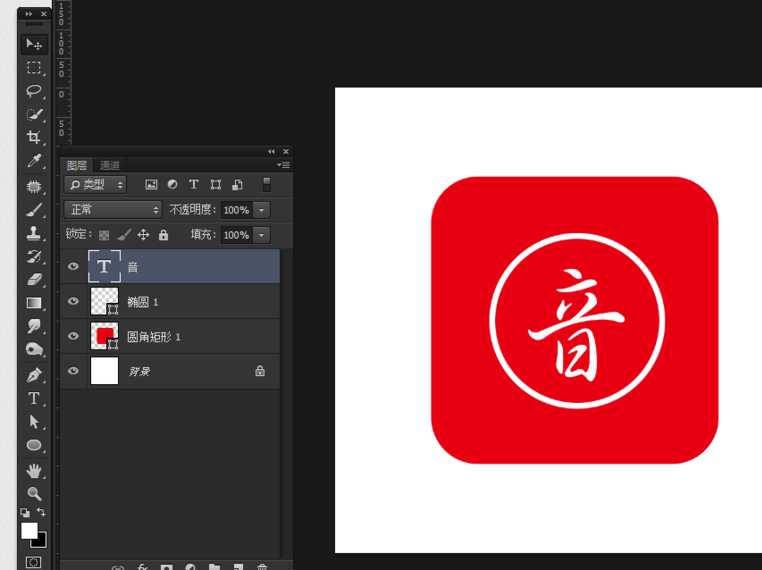Collapse the Layers panel with double arrows
Screen dimensions: 762x570
tap(271, 152)
